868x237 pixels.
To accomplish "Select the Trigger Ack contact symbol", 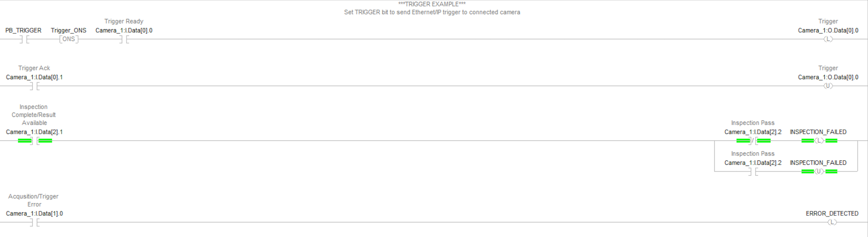I will tap(34, 86).
